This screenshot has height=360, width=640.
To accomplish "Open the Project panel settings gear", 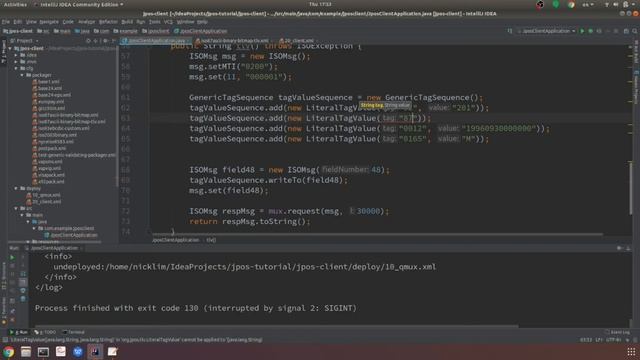I will coord(105,41).
